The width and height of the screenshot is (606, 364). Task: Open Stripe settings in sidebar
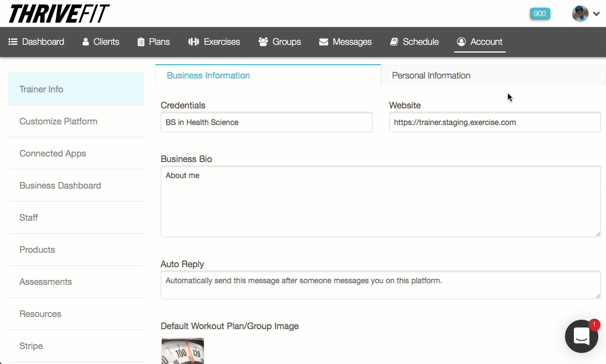[76, 346]
